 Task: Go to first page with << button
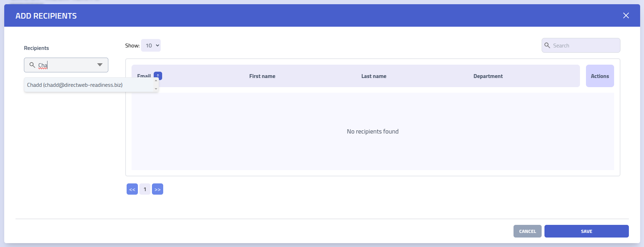coord(132,189)
